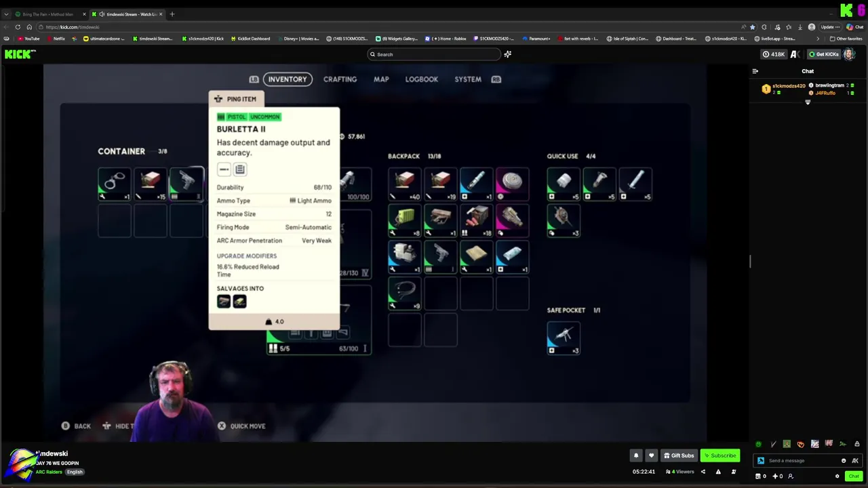The height and width of the screenshot is (488, 868).
Task: Click the browser Update button
Action: tap(830, 27)
